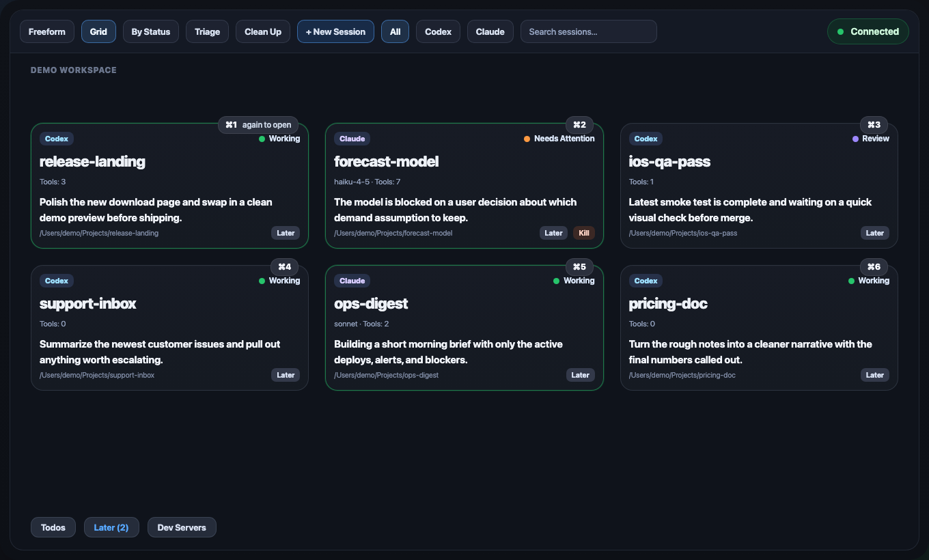Click the Working status dot on support-inbox
The height and width of the screenshot is (560, 929).
(x=261, y=281)
